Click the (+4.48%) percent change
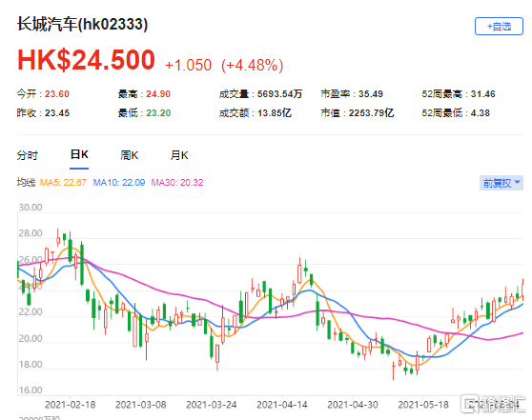The height and width of the screenshot is (420, 532). 252,65
